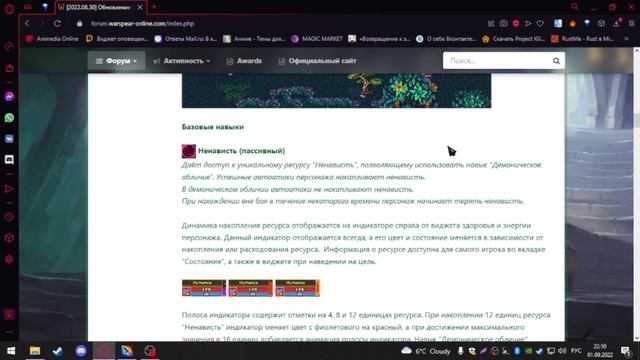Open Steam from the taskbar

pos(58,351)
